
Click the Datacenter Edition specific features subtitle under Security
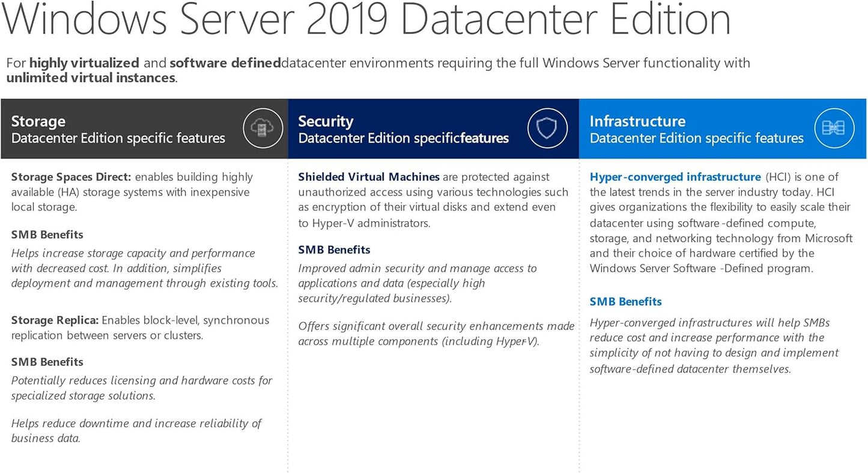(x=403, y=138)
